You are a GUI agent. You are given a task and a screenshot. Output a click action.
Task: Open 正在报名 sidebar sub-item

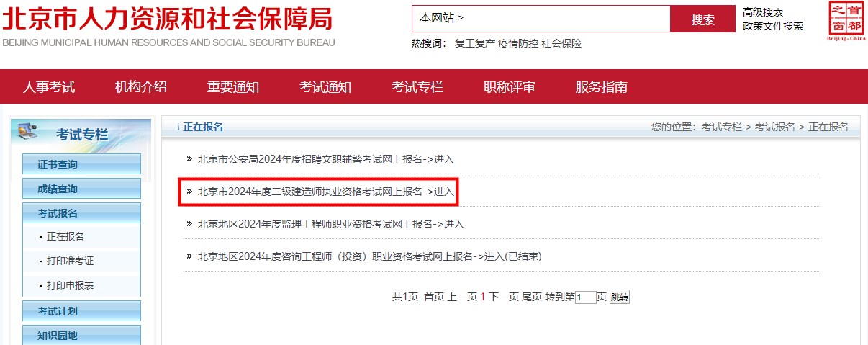[x=65, y=236]
